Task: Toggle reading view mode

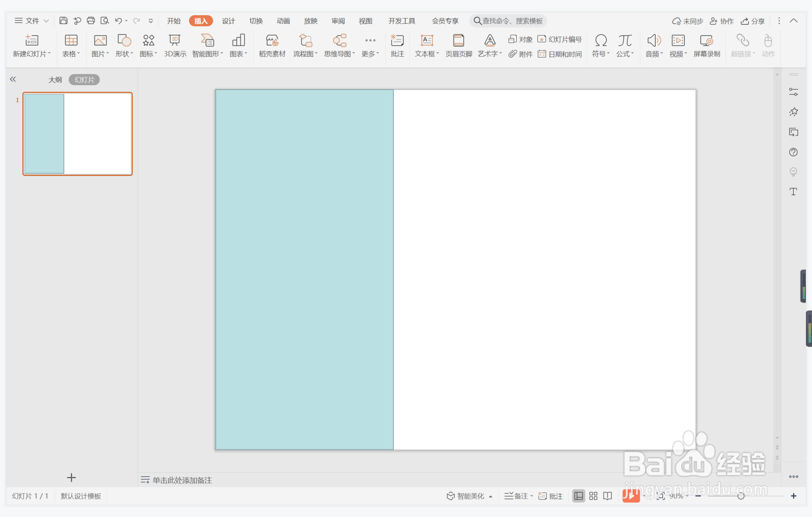Action: [608, 496]
